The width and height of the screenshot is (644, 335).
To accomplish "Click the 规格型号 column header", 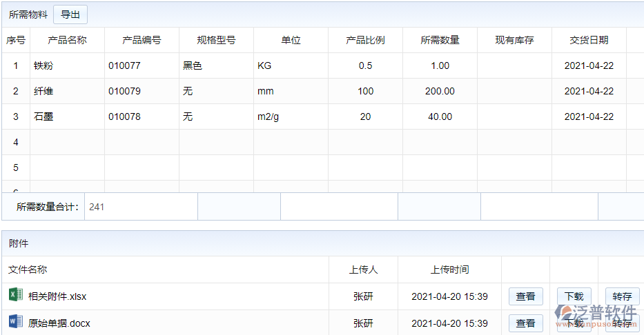I will click(x=216, y=40).
